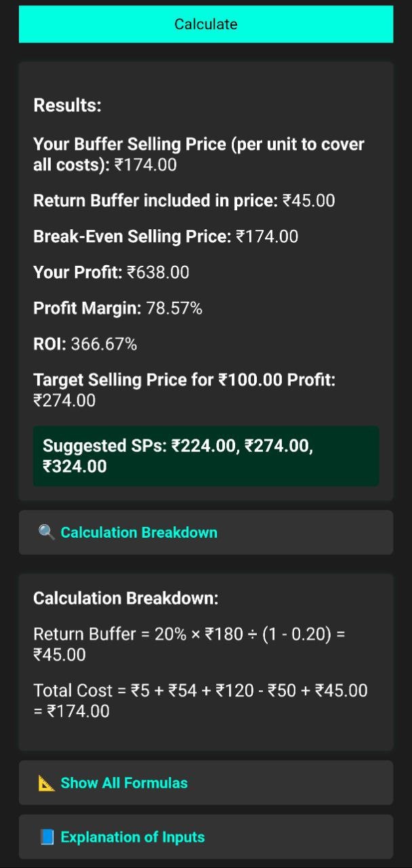This screenshot has height=868, width=412.
Task: Click the Your Profit ₹638.00 result
Action: [x=111, y=273]
